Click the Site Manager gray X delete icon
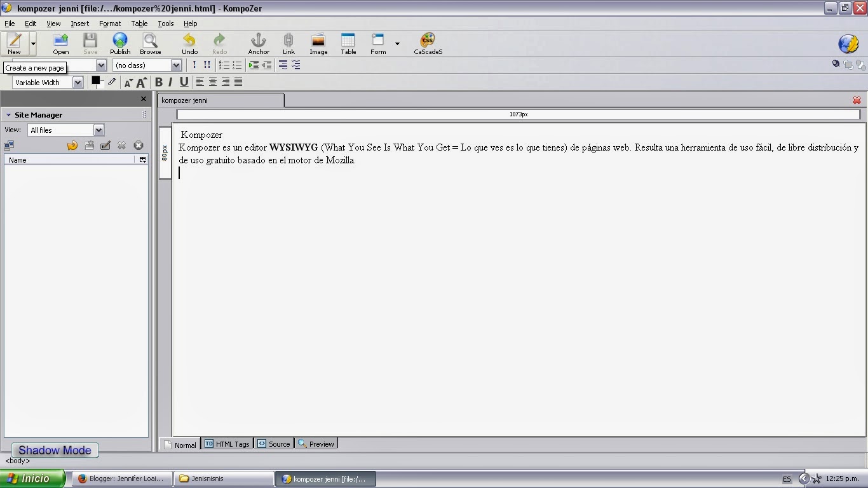This screenshot has height=488, width=868. (x=122, y=146)
